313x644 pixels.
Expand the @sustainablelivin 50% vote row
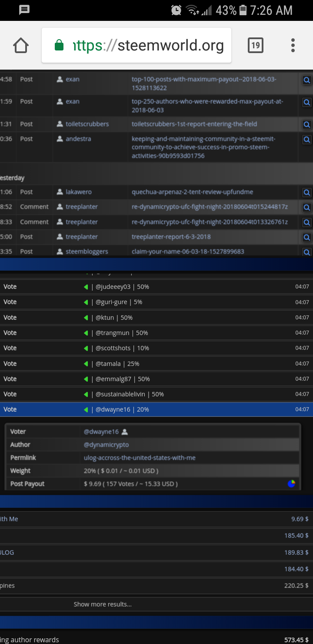156,394
